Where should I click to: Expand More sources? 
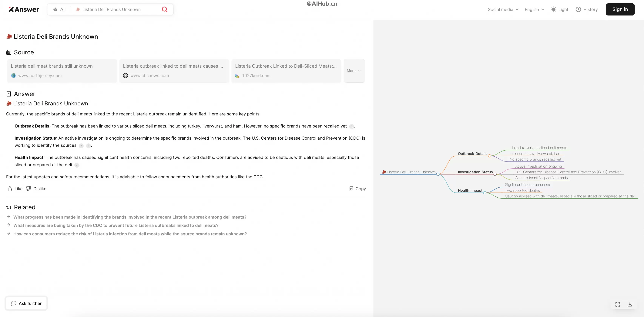(x=354, y=71)
